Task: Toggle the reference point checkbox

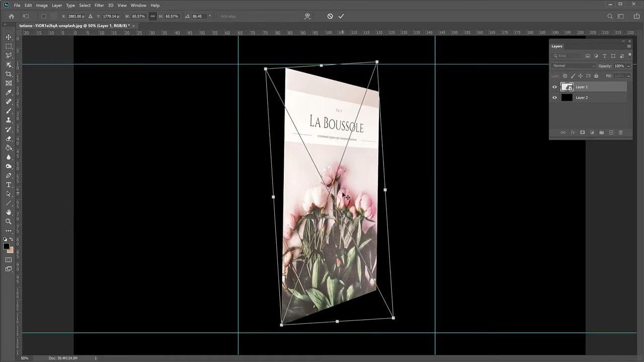Action: tap(43, 16)
